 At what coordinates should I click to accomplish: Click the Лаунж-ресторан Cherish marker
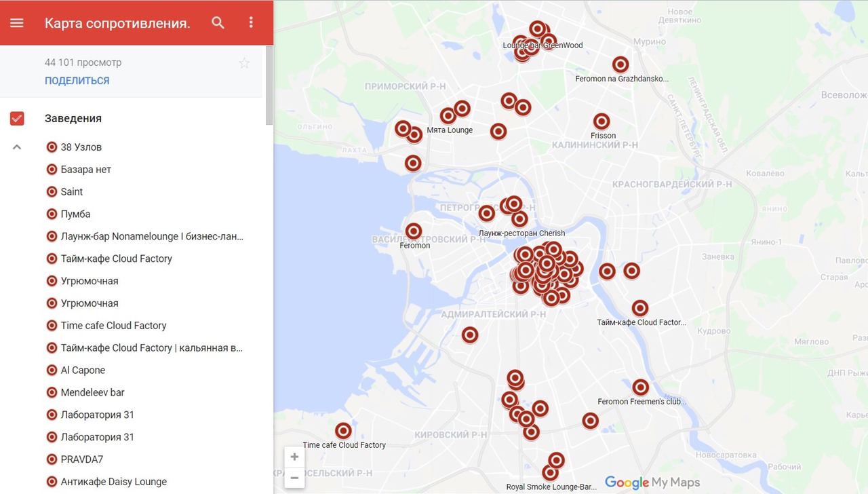520,219
